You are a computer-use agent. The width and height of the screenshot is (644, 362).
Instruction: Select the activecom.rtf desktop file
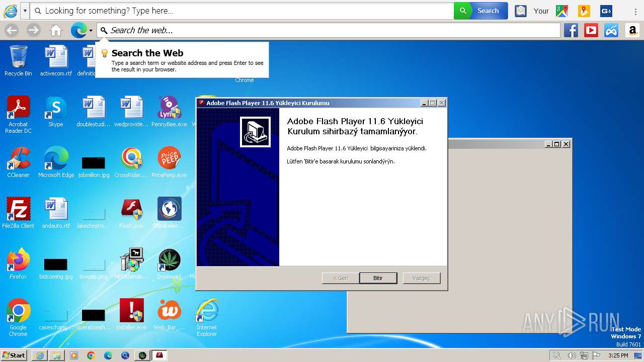coord(56,60)
